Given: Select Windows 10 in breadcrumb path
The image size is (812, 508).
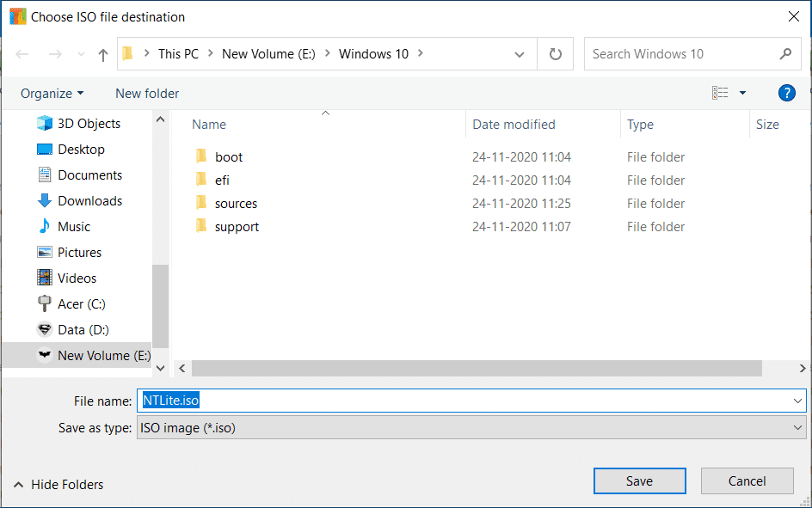Looking at the screenshot, I should point(373,54).
